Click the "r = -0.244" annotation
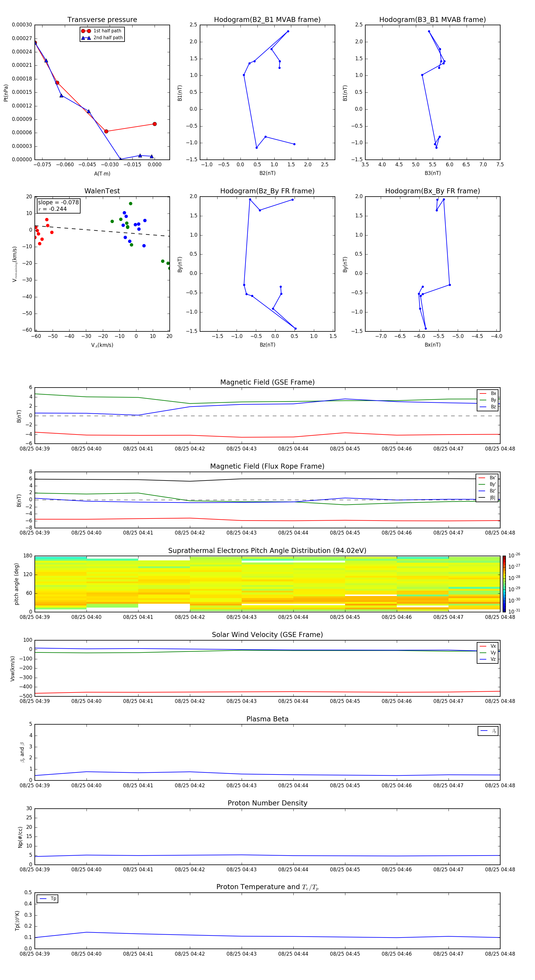This screenshot has height=980, width=535. pos(53,209)
